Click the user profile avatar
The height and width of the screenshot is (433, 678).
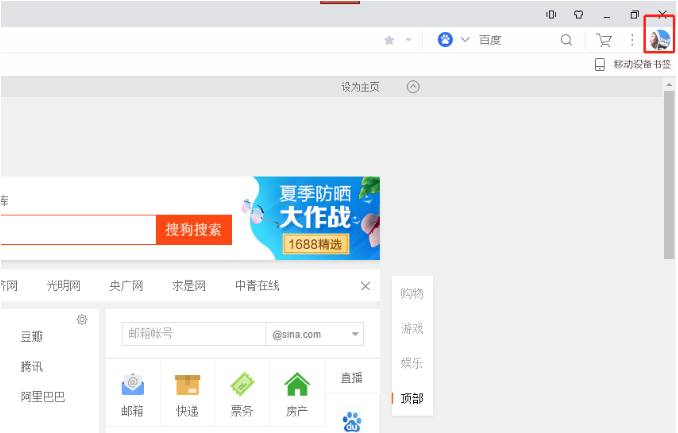[660, 40]
